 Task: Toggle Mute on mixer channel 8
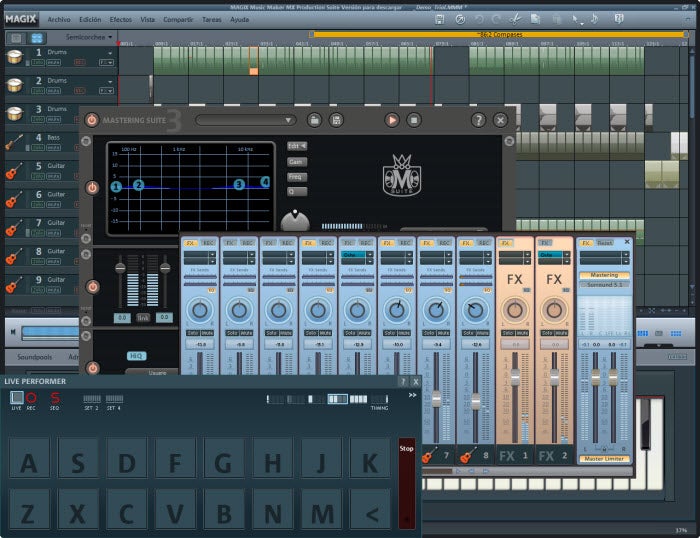tap(483, 333)
